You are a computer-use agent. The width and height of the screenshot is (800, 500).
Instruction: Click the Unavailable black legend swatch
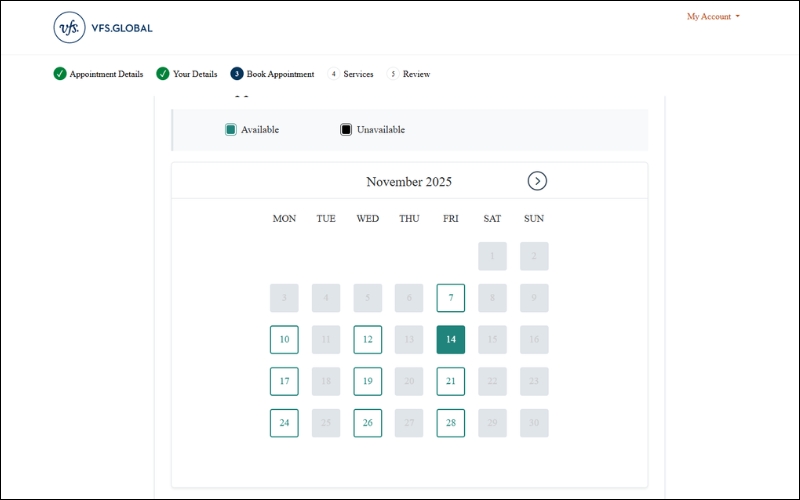[346, 130]
